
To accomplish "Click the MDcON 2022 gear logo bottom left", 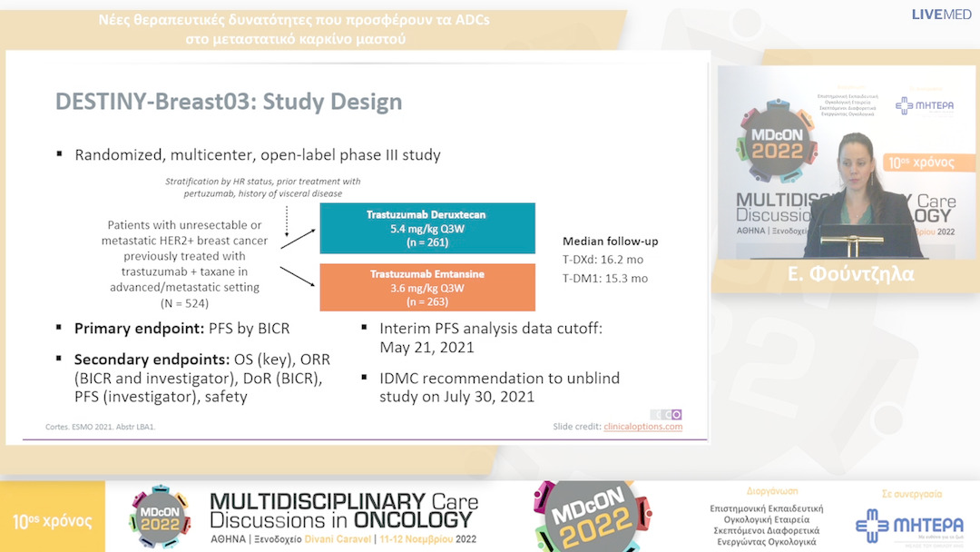I will [x=160, y=517].
